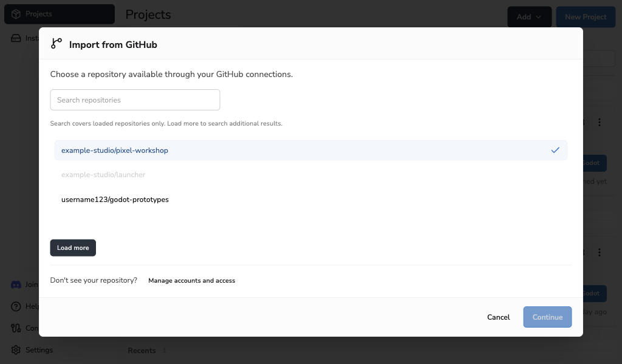Click the Projects cube icon in the sidebar
This screenshot has height=364, width=622.
coord(16,14)
